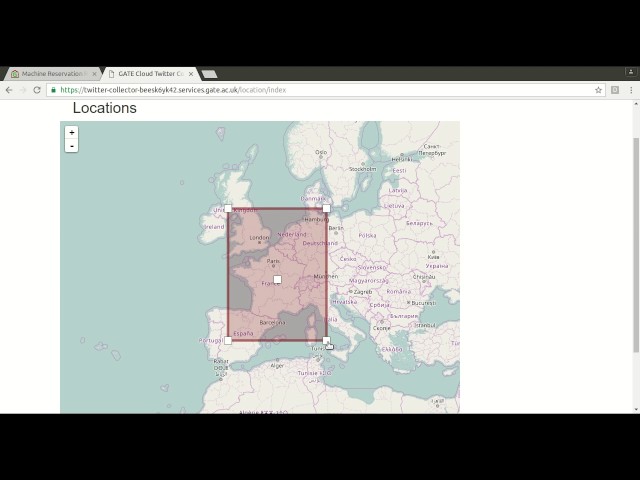The image size is (640, 480).
Task: Bookmark this page with the star
Action: pyautogui.click(x=598, y=90)
